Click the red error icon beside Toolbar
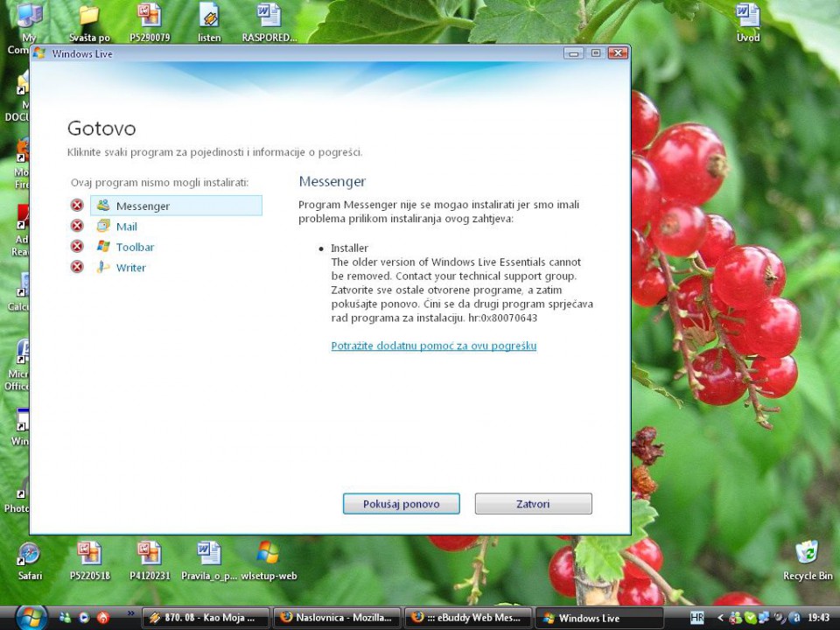This screenshot has width=840, height=630. click(77, 246)
